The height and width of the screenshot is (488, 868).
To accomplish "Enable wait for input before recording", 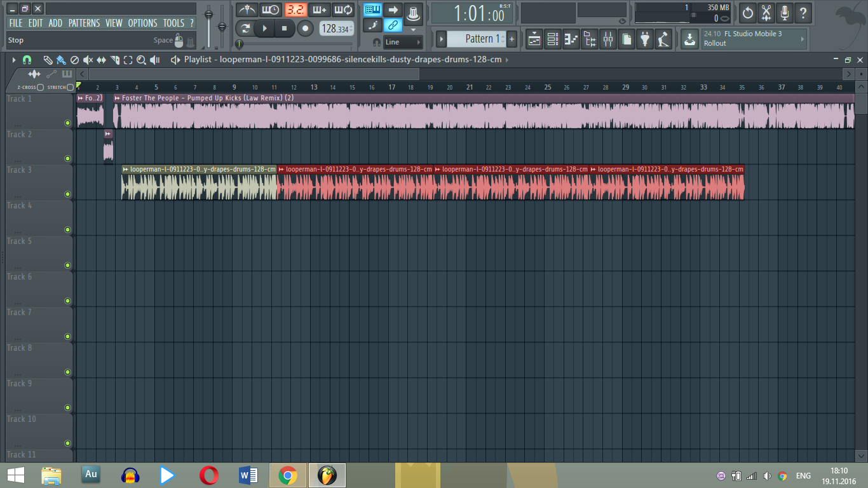I will click(x=271, y=10).
